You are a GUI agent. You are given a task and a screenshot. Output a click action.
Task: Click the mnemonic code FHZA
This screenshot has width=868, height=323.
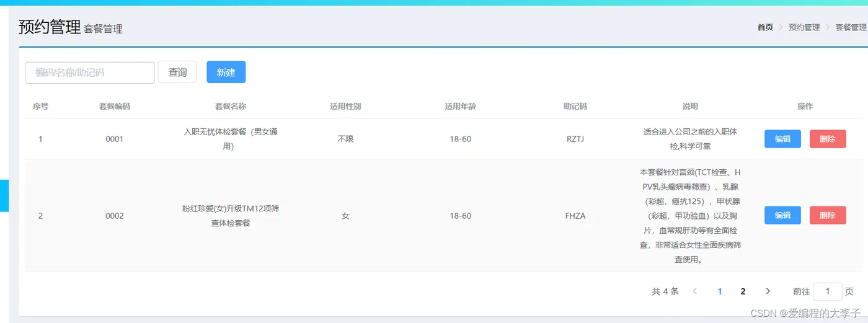pyautogui.click(x=575, y=216)
